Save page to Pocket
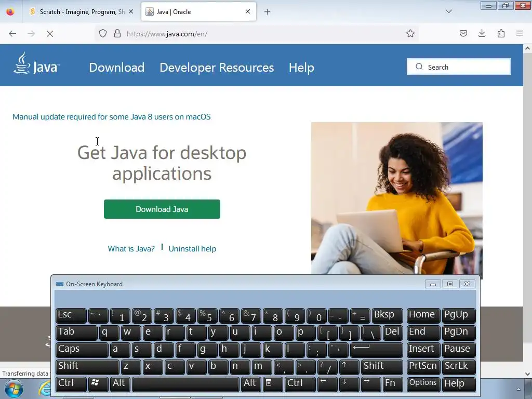Viewport: 532px width, 399px height. (x=463, y=33)
